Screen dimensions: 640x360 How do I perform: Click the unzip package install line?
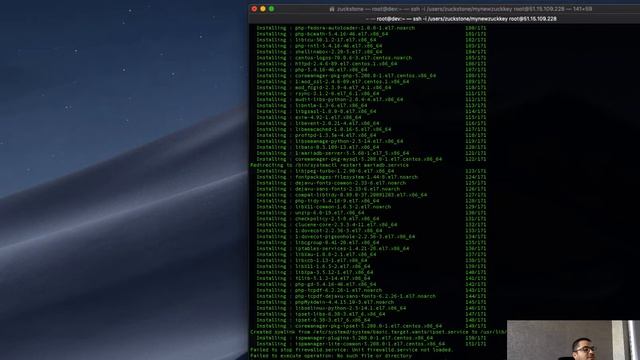(x=371, y=213)
